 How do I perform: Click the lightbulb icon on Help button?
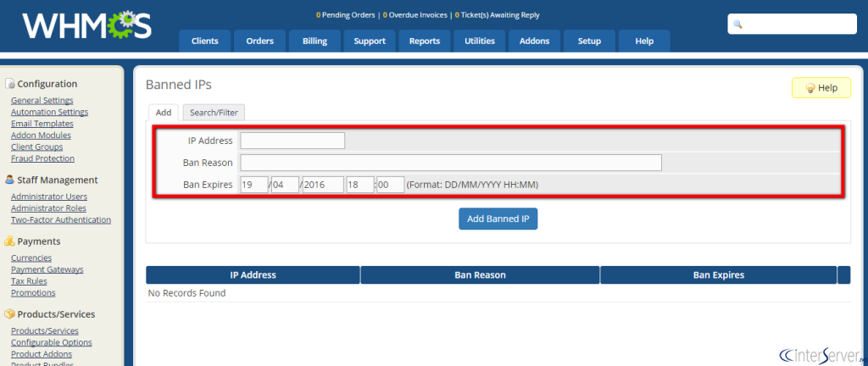coord(810,88)
